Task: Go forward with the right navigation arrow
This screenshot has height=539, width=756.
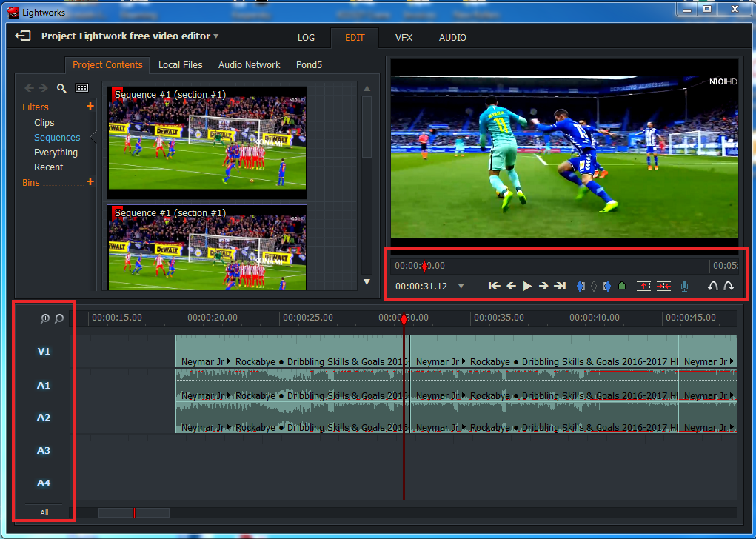Action: point(44,88)
